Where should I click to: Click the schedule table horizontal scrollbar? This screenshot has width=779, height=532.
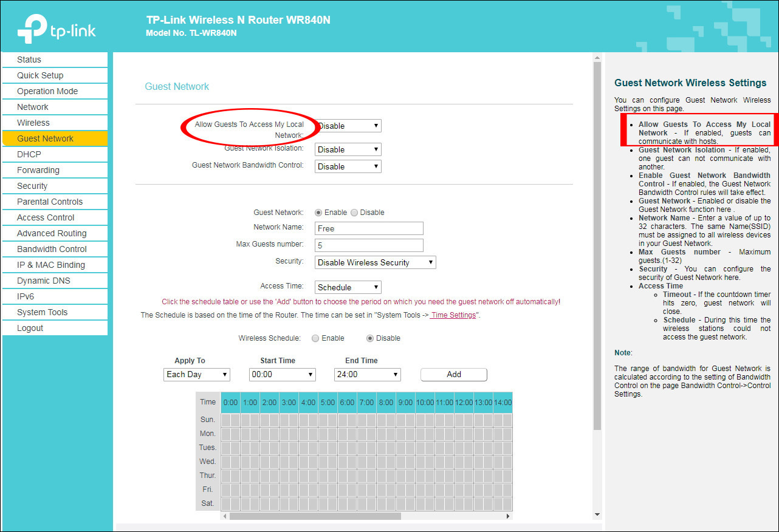pos(315,516)
